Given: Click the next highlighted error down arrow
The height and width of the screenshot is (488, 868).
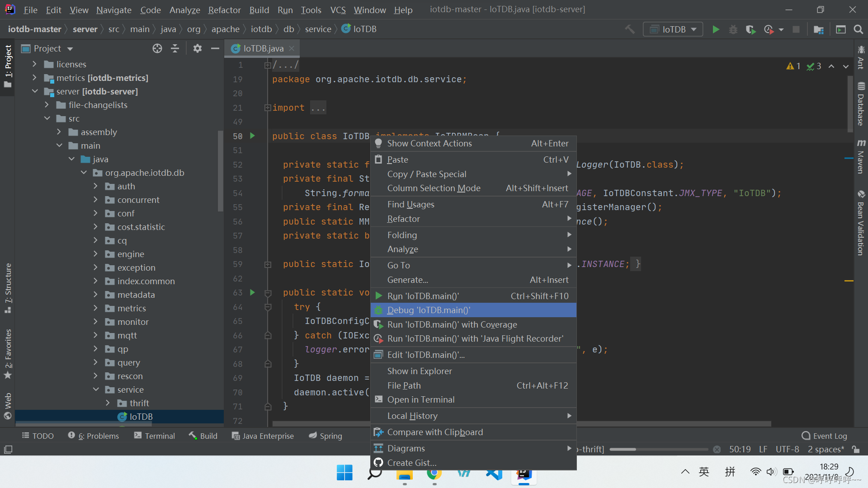Looking at the screenshot, I should pyautogui.click(x=845, y=66).
